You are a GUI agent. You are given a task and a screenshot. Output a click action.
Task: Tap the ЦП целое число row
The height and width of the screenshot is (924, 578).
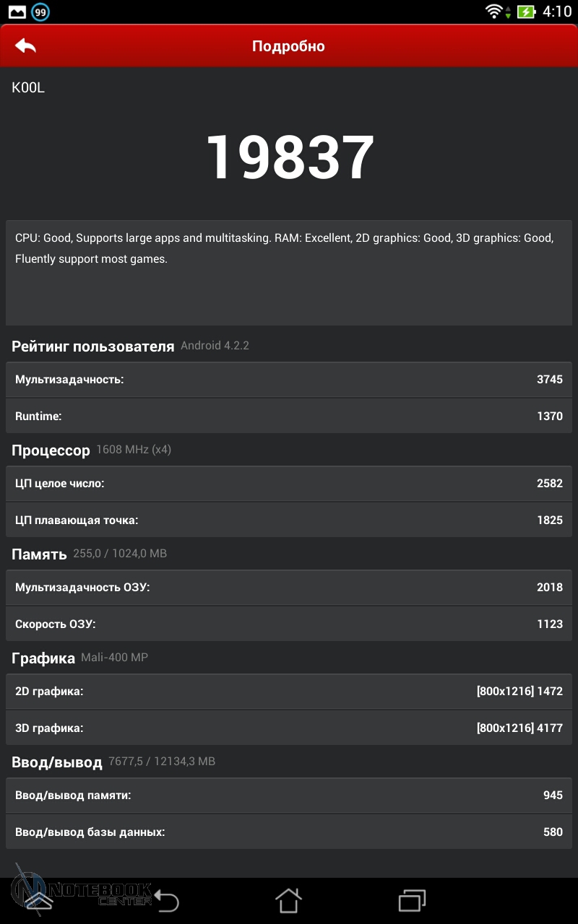[x=289, y=483]
